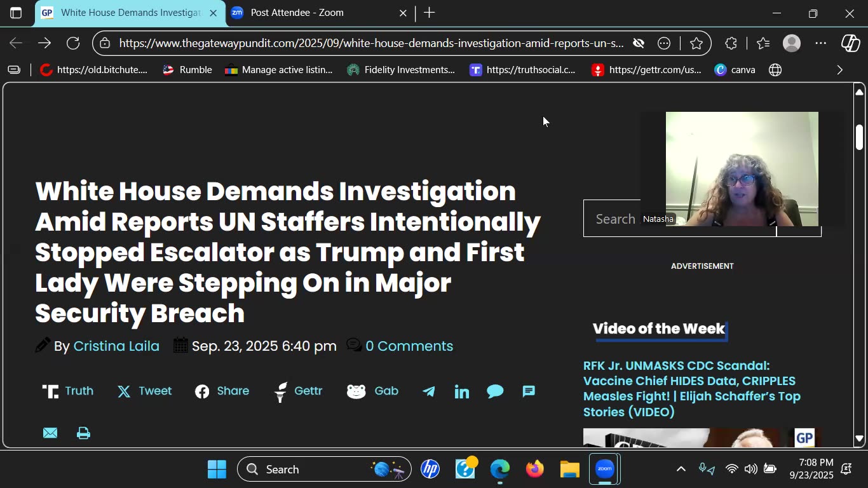Image resolution: width=868 pixels, height=488 pixels.
Task: Print the article via printer icon
Action: coord(83,433)
